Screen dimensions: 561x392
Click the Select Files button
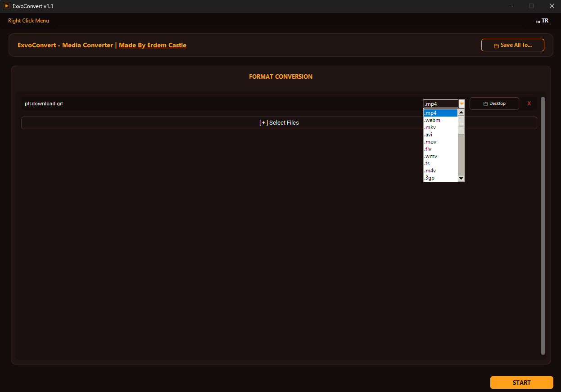point(279,123)
